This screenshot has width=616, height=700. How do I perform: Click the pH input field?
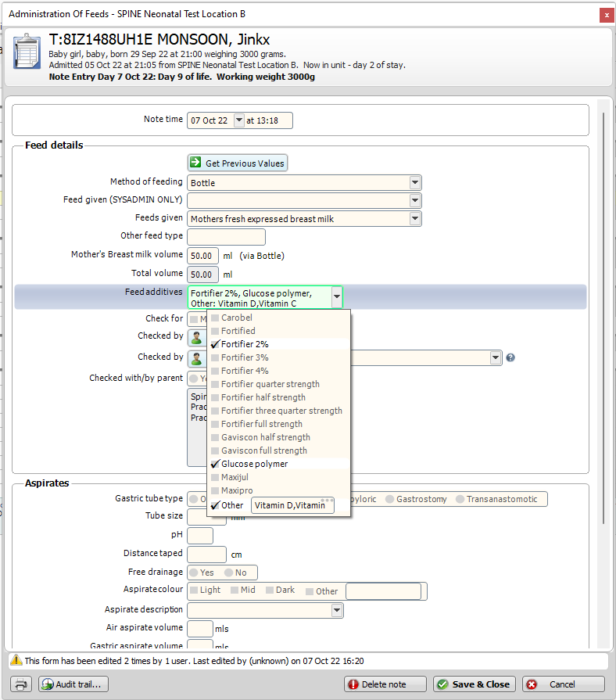pos(200,536)
